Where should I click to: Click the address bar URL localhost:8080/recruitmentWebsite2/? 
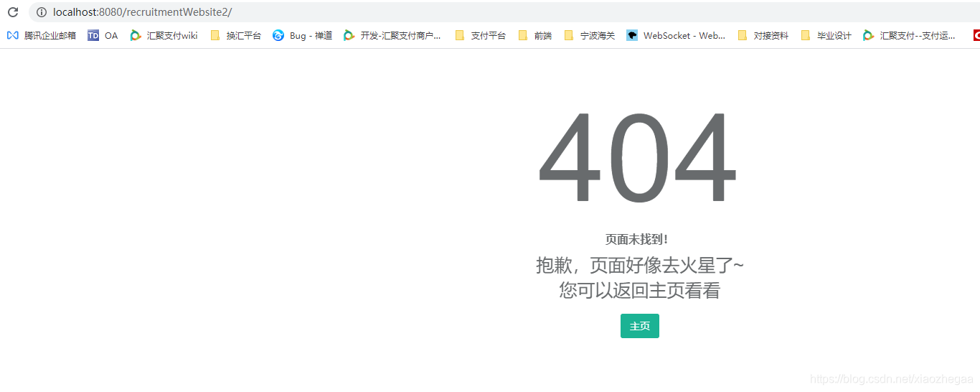142,12
